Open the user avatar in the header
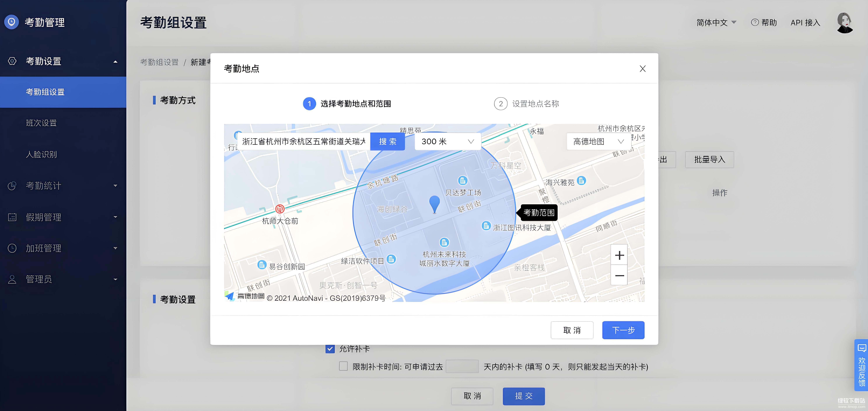The height and width of the screenshot is (411, 868). point(845,23)
